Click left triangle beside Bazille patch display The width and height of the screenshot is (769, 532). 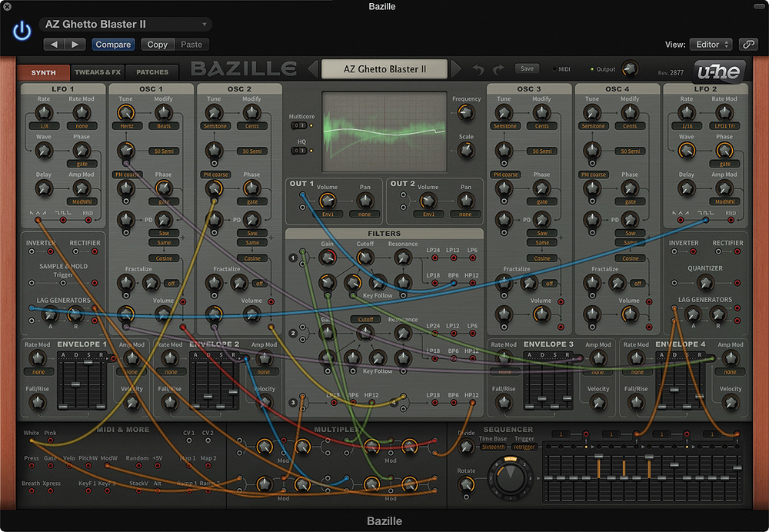tap(313, 68)
